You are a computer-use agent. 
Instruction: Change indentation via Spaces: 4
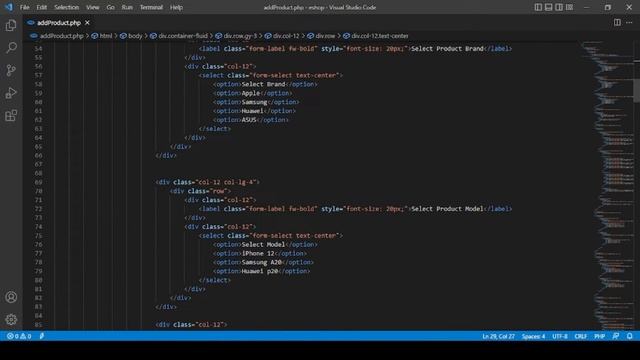point(533,336)
